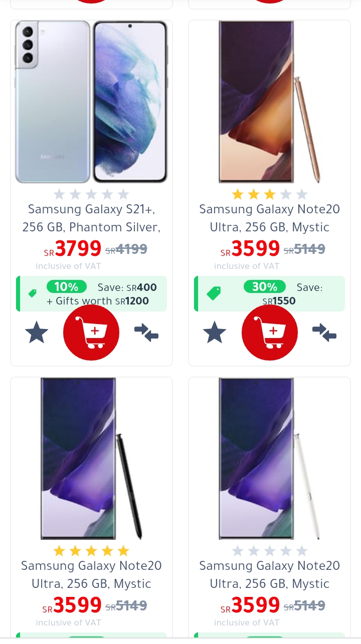361x644 pixels.
Task: Open three-star rating of bronze Note20
Action: tap(270, 194)
